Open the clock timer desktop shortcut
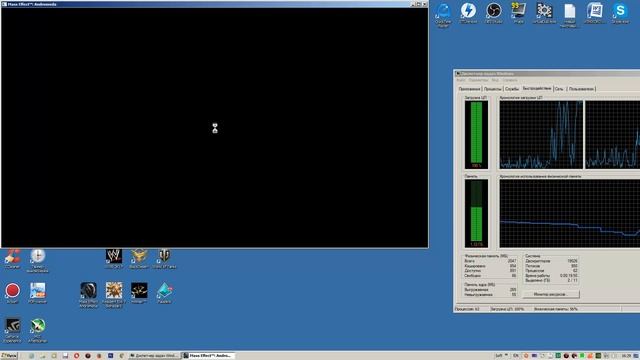The image size is (640, 360). [x=38, y=260]
